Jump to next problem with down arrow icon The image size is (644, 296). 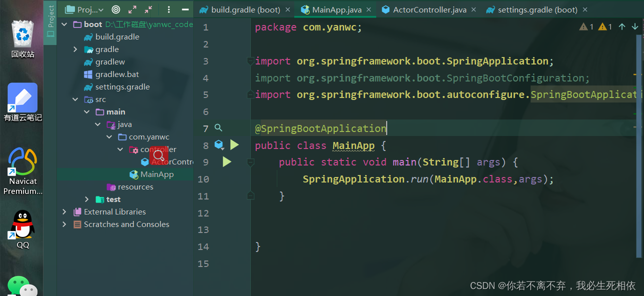click(x=635, y=26)
